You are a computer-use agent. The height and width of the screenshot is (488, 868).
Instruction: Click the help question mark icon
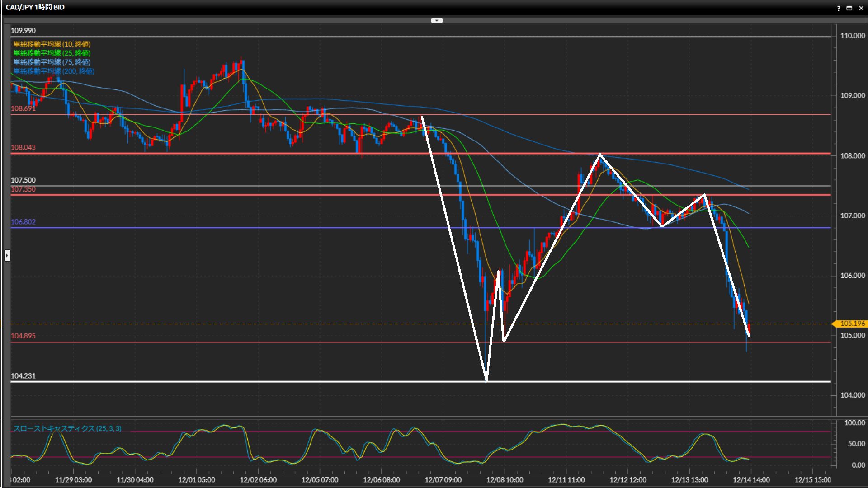click(839, 8)
